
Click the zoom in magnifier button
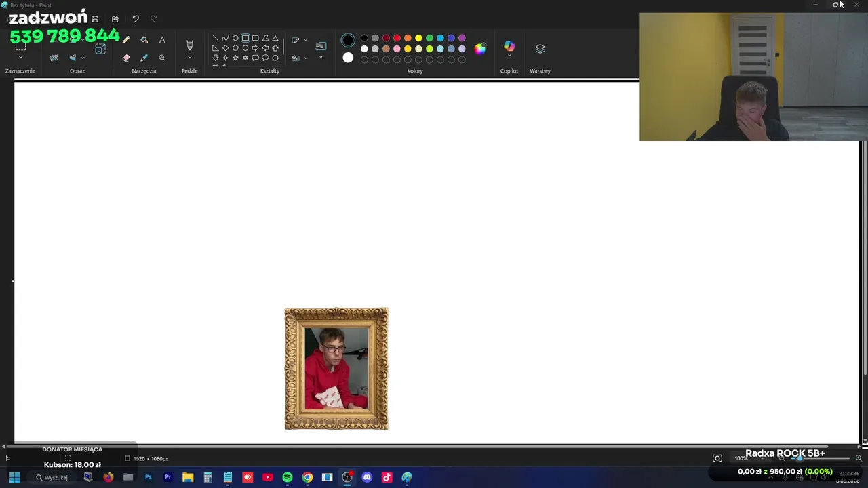click(859, 458)
